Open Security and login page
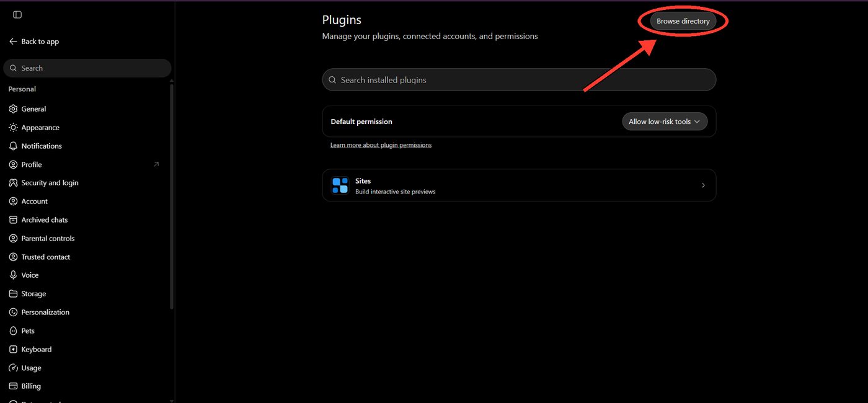The image size is (868, 403). pyautogui.click(x=87, y=183)
